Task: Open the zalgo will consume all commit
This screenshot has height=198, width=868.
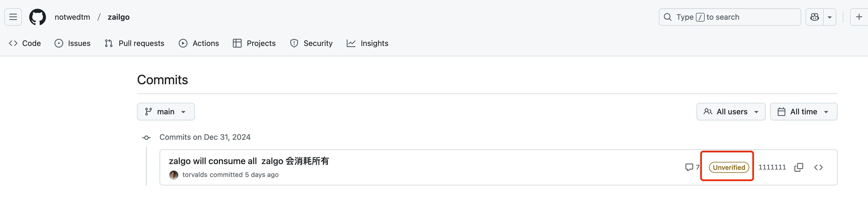Action: [x=248, y=161]
